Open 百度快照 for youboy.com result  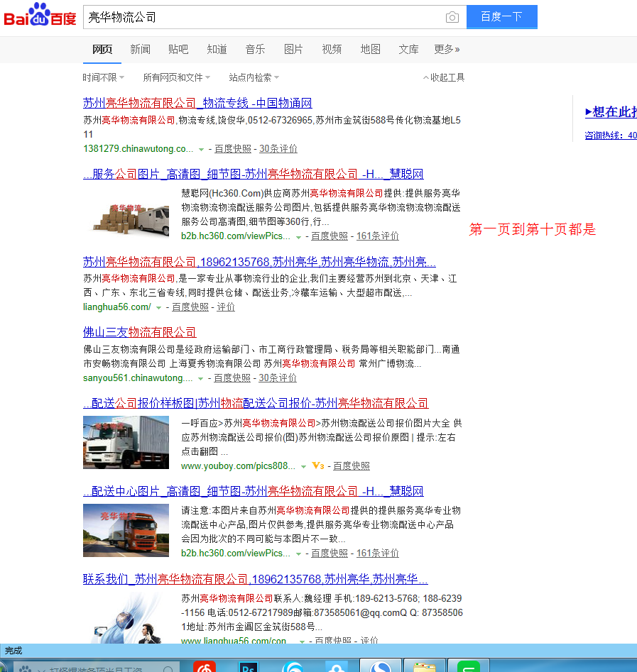pyautogui.click(x=352, y=466)
